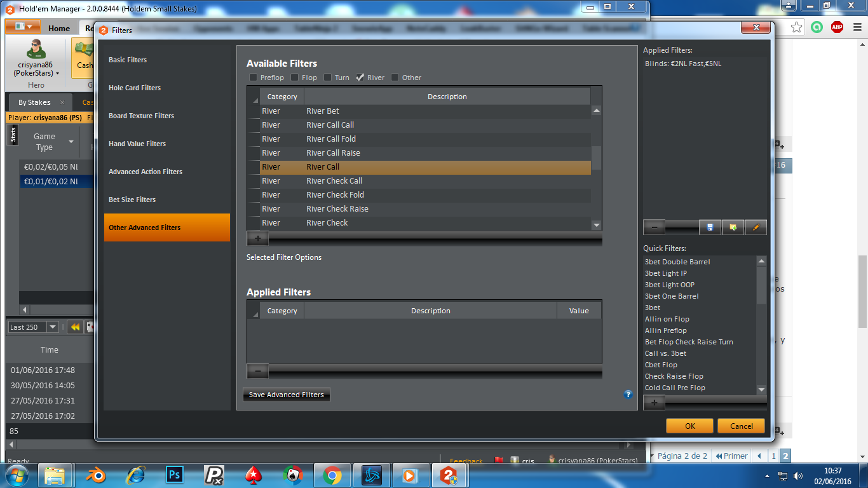Click the green circular Chrome extension icon
This screenshot has width=868, height=488.
click(x=817, y=27)
